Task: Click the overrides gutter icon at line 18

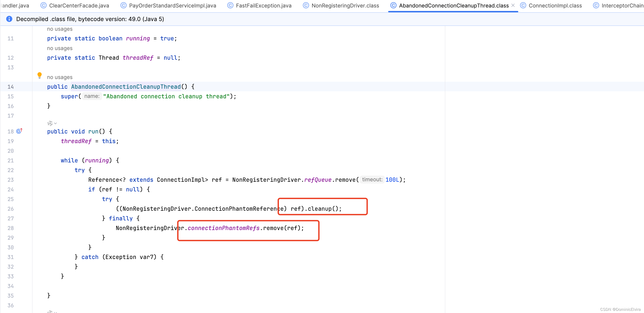Action: [x=20, y=131]
